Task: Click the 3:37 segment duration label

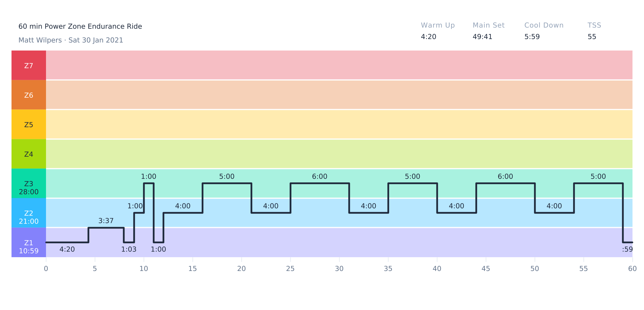Action: click(x=106, y=221)
